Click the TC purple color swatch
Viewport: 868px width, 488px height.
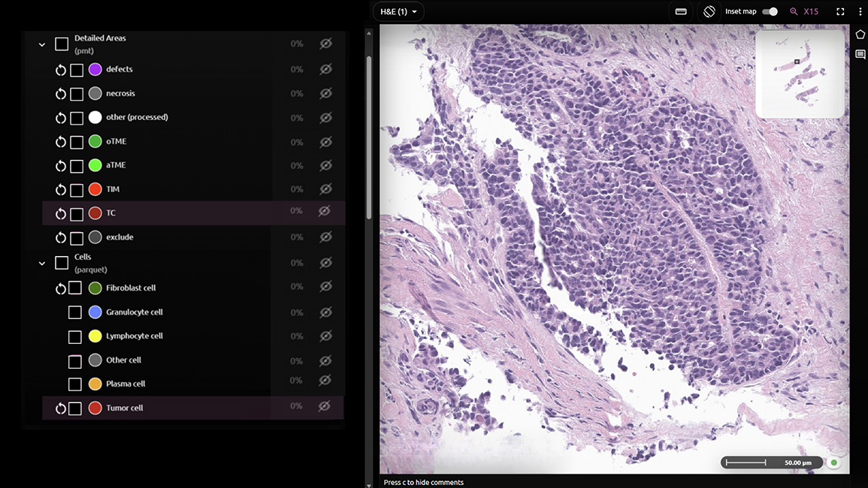click(x=95, y=213)
